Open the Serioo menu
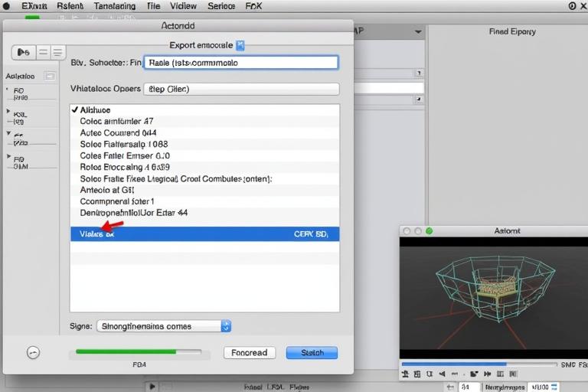The width and height of the screenshot is (588, 392). tap(221, 6)
